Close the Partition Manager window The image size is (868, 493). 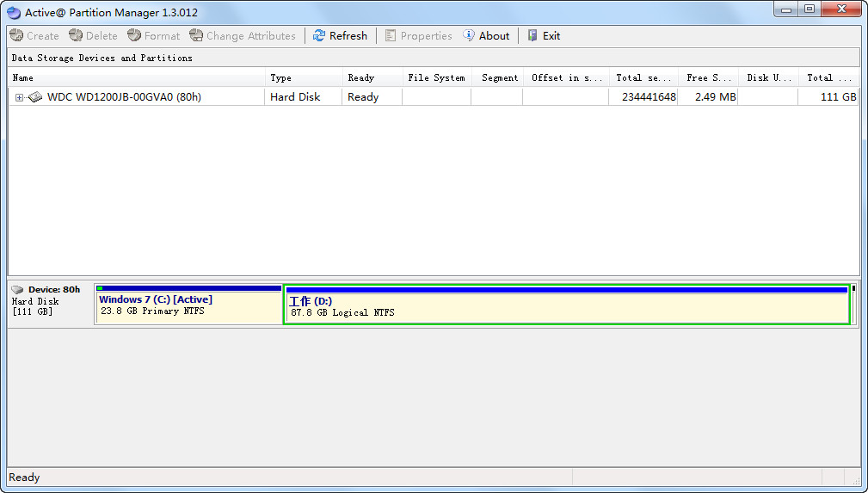842,9
